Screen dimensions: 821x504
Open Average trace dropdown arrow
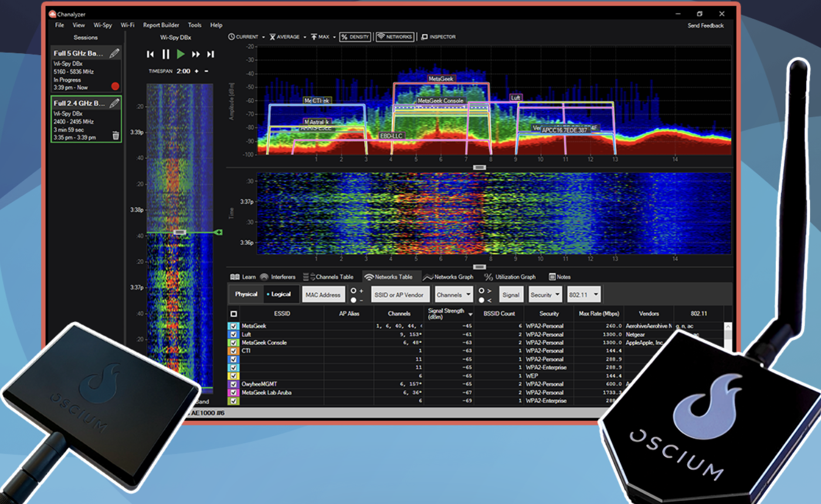(x=305, y=37)
